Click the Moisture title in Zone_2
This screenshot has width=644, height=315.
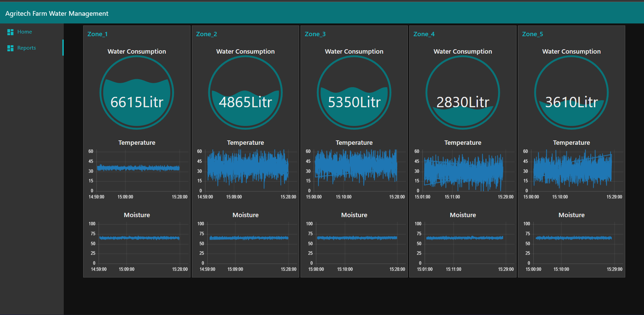246,215
